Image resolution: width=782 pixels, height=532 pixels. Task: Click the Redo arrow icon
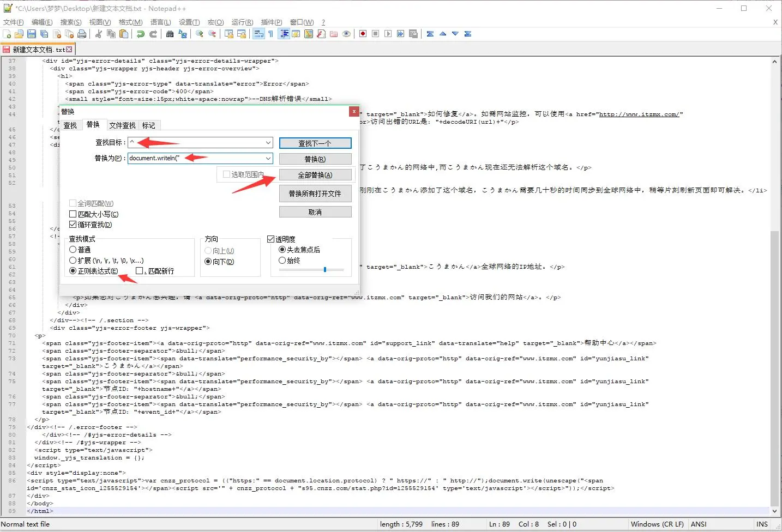pos(153,34)
